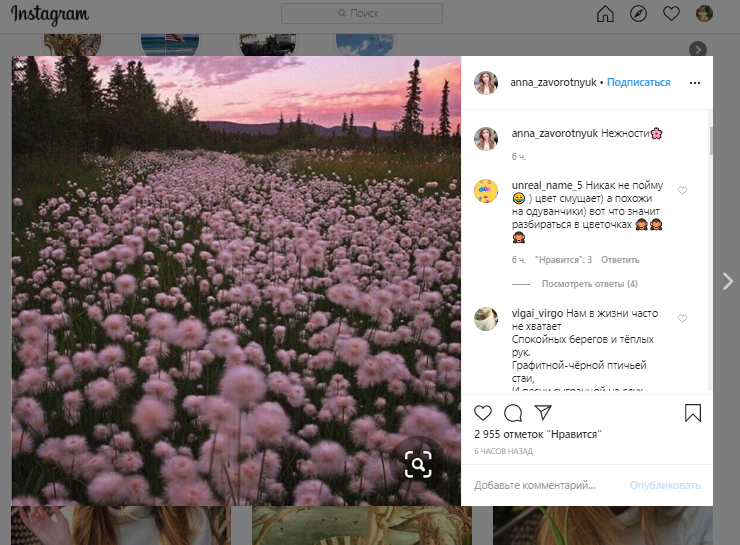Like the post with heart icon
This screenshot has height=545, width=740.
pos(483,413)
